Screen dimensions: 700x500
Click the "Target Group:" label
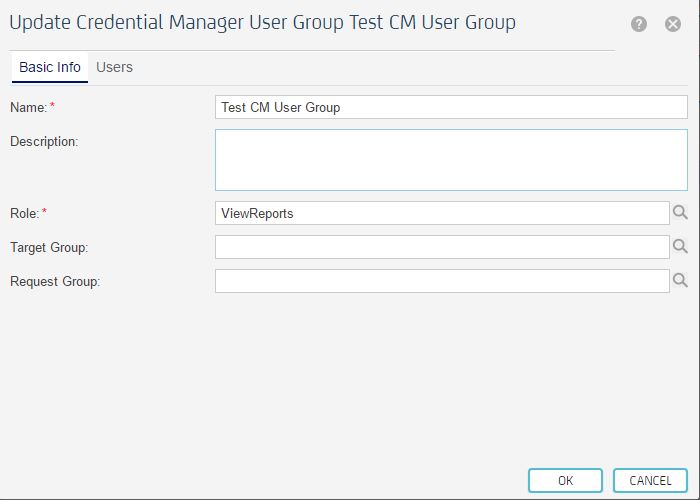[49, 247]
